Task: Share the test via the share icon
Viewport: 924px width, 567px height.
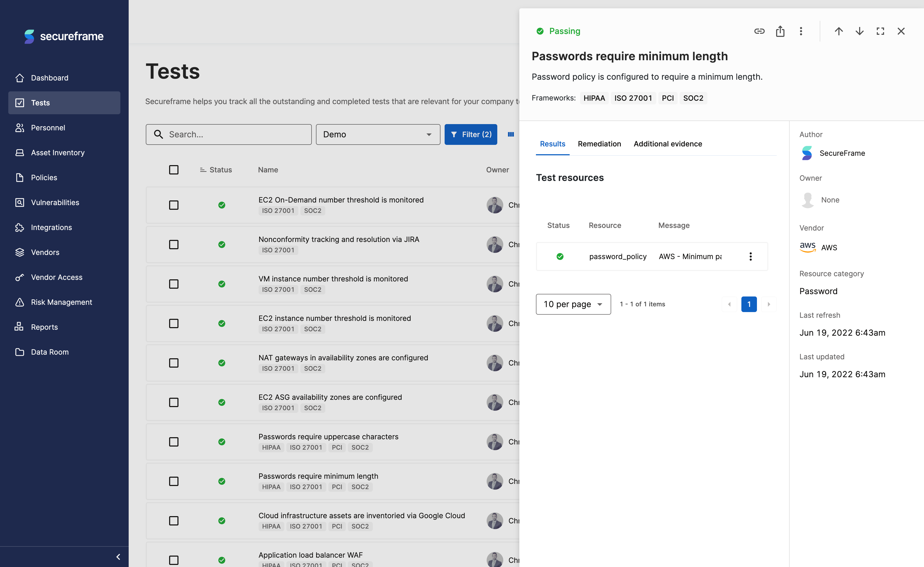Action: pyautogui.click(x=780, y=31)
